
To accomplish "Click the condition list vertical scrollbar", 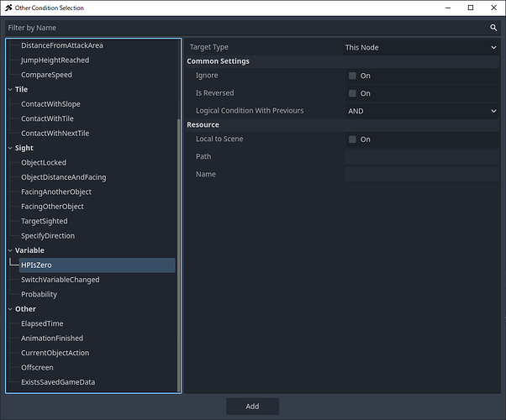I will click(x=177, y=252).
